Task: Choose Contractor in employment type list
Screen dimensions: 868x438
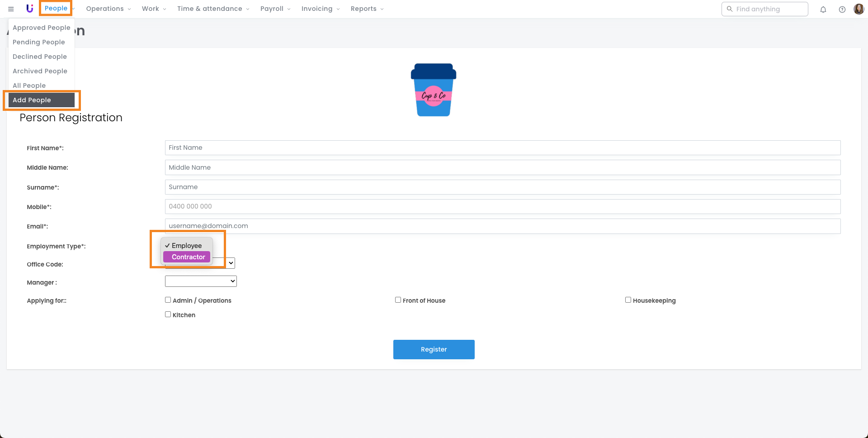Action: 188,257
